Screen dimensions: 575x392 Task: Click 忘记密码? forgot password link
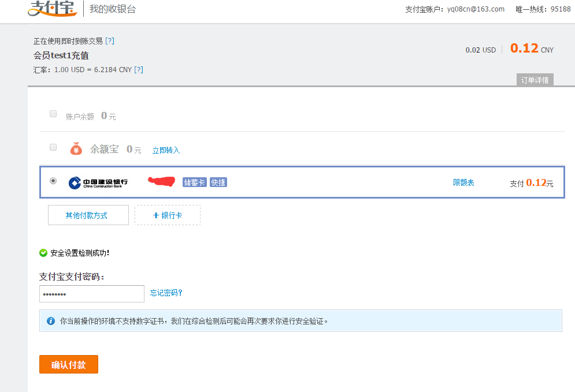[x=166, y=293]
